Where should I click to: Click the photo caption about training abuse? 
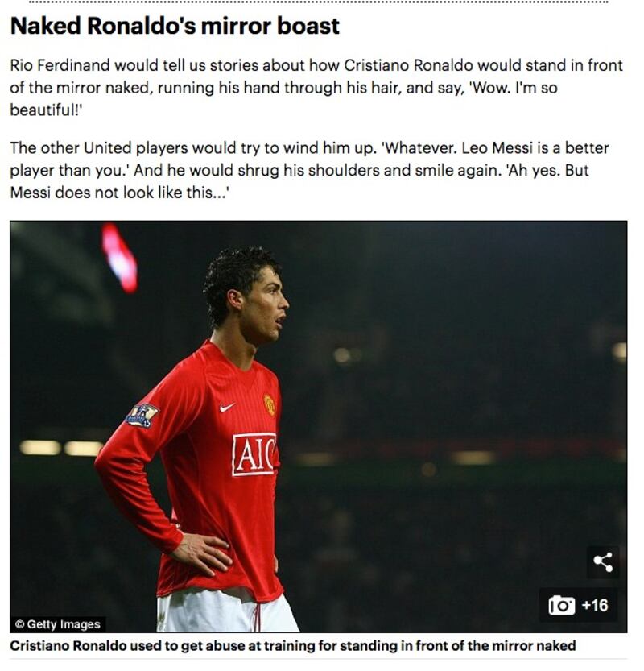point(293,645)
